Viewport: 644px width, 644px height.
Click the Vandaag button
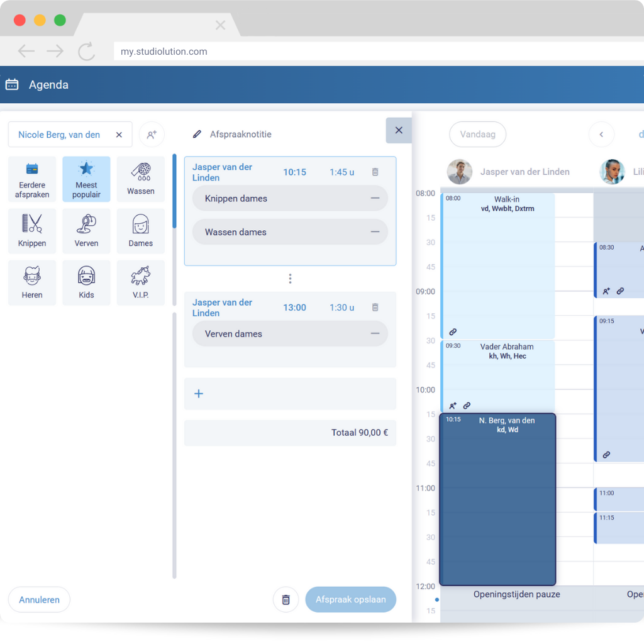478,135
